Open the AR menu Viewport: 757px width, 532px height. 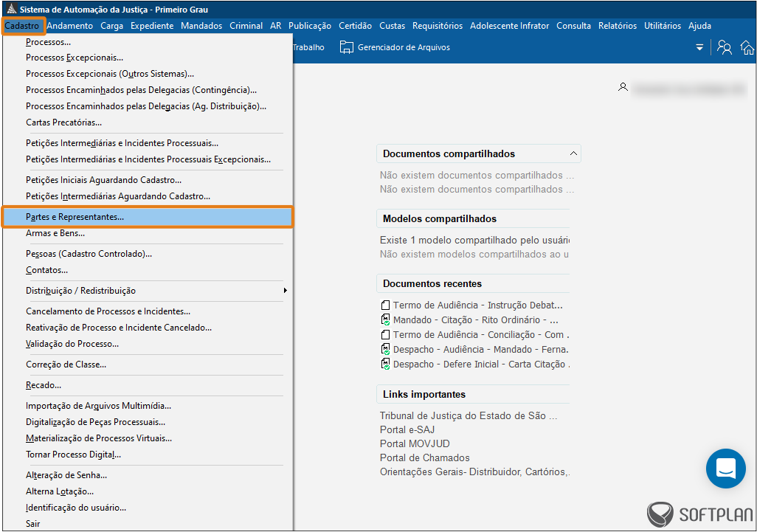point(276,26)
